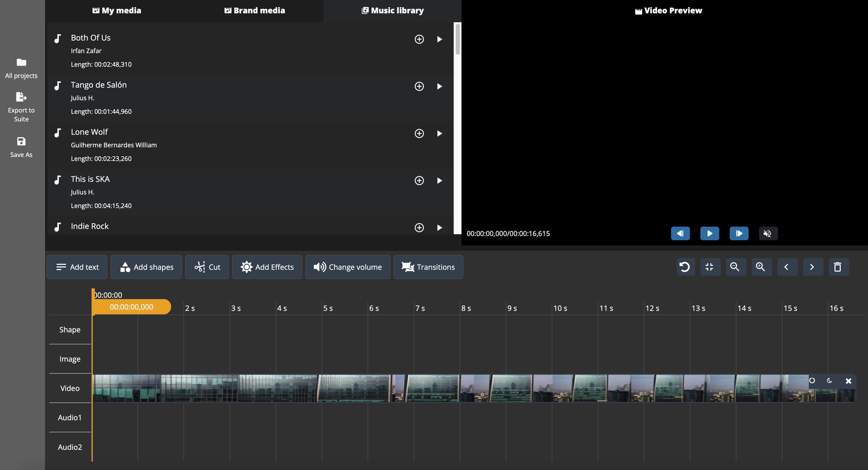Image resolution: width=868 pixels, height=470 pixels.
Task: Zoom in the timeline
Action: [x=761, y=267]
